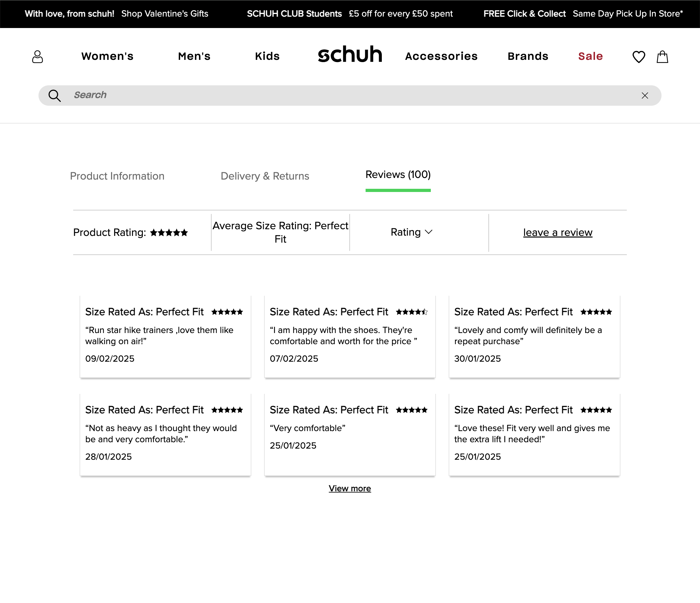
Task: Click the stars on the 07/02/2025 review
Action: point(412,312)
